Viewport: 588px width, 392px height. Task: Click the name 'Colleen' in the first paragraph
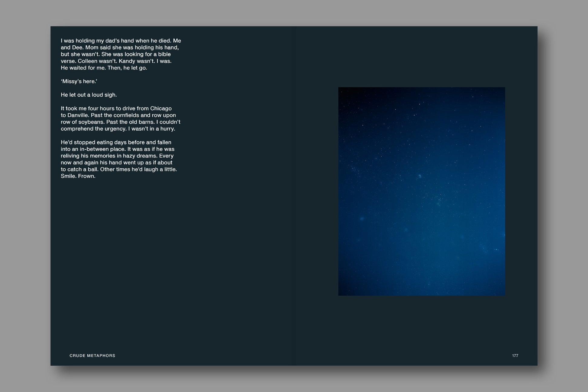click(x=87, y=61)
